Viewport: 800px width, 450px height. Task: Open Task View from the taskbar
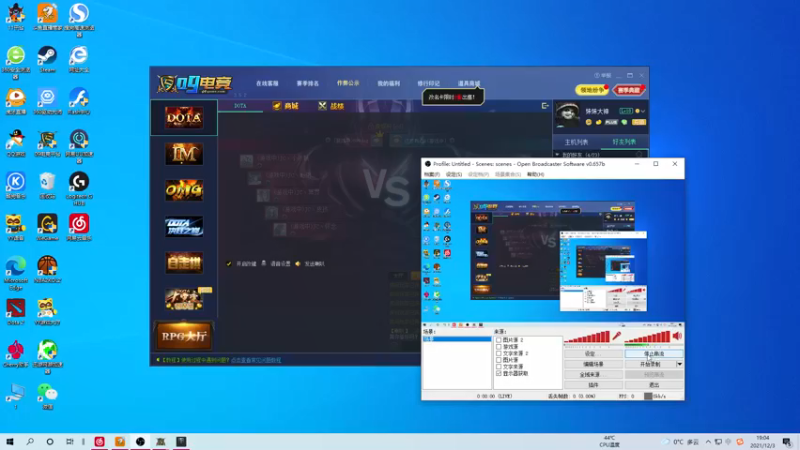[x=70, y=442]
